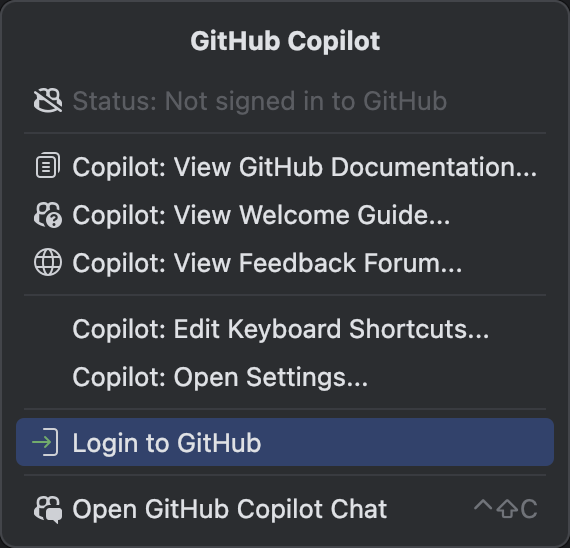Click the documentation pages icon
This screenshot has width=570, height=548.
point(48,166)
